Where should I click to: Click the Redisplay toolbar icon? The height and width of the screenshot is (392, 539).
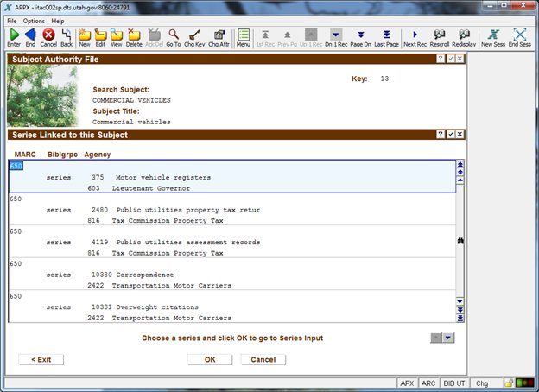(464, 36)
